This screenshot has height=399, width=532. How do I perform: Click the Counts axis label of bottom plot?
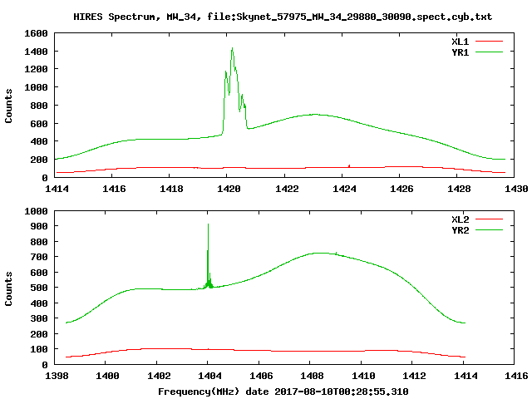[x=8, y=288]
